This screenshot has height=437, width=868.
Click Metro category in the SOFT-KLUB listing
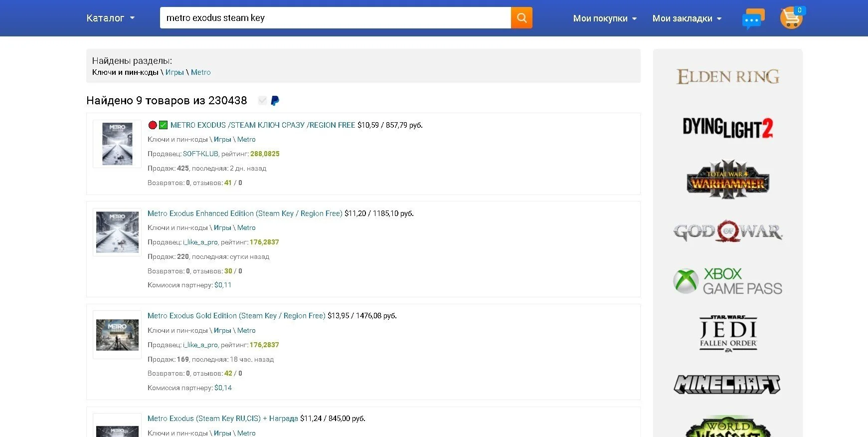(x=246, y=140)
